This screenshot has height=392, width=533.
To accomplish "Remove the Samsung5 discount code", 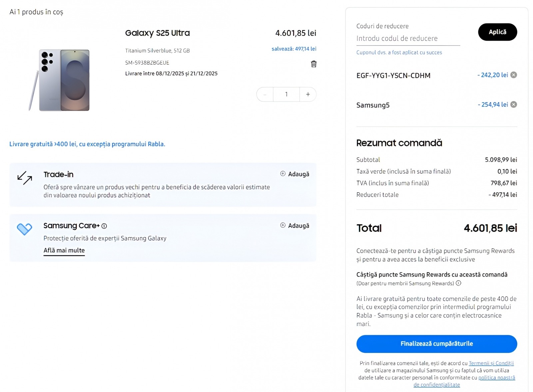I will point(514,104).
